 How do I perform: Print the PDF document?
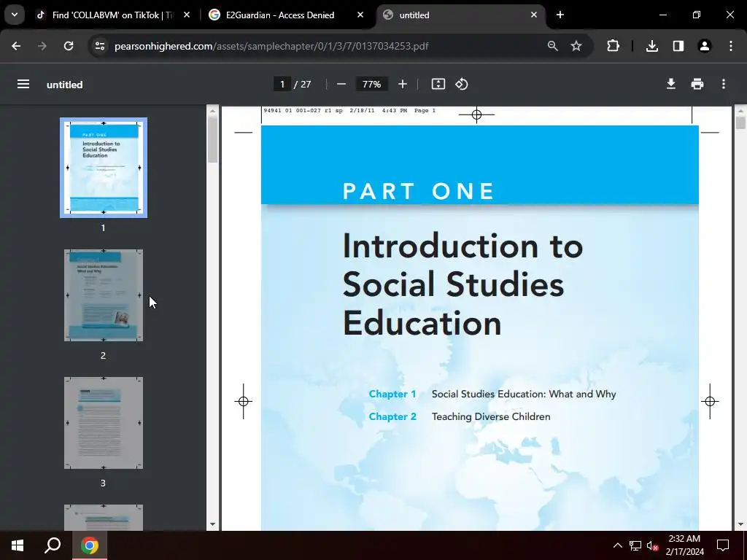point(697,85)
